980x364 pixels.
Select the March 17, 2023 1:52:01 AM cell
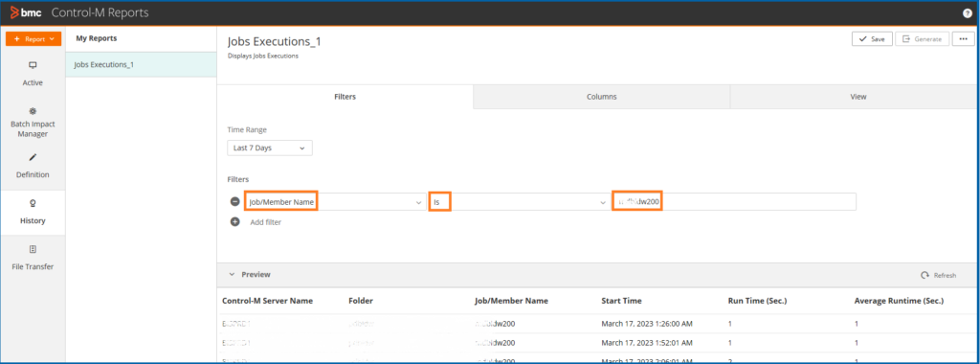[x=646, y=343]
